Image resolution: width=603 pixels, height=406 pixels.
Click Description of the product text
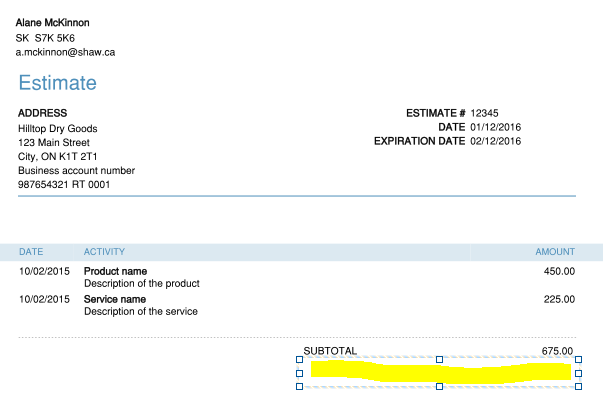click(x=142, y=283)
